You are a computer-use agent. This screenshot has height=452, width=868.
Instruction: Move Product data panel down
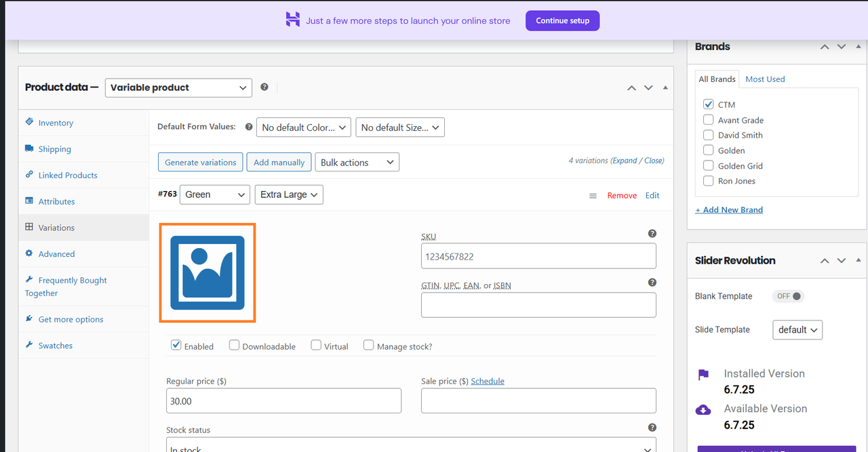pyautogui.click(x=648, y=88)
